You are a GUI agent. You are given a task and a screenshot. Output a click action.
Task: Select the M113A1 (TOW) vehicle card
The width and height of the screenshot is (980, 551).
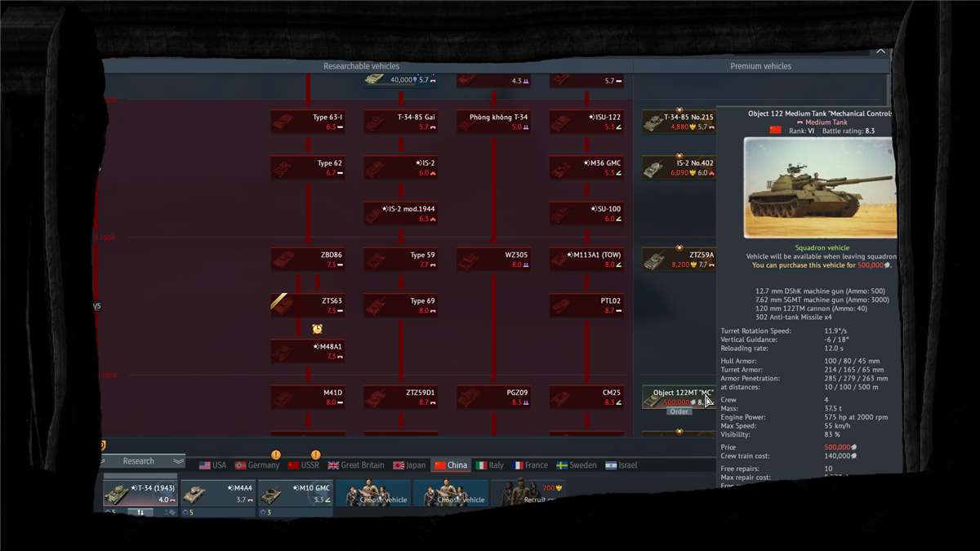pyautogui.click(x=587, y=260)
